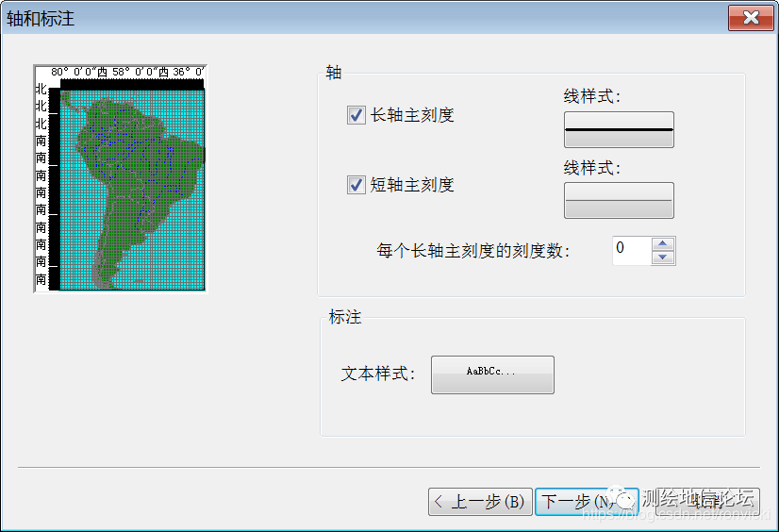779x532 pixels.
Task: Click the 取消 cancel button
Action: (x=708, y=502)
